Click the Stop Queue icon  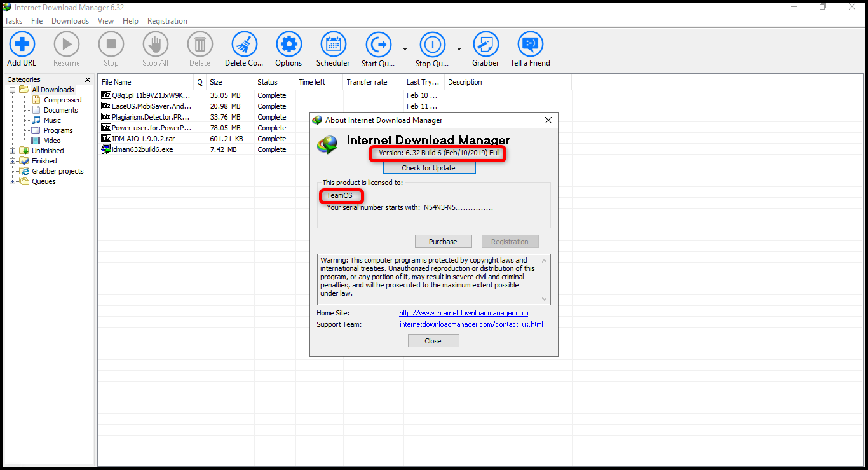click(433, 45)
